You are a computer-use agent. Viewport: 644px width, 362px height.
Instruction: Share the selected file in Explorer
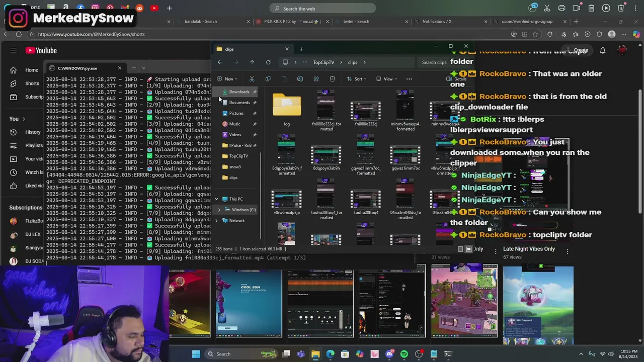click(316, 79)
